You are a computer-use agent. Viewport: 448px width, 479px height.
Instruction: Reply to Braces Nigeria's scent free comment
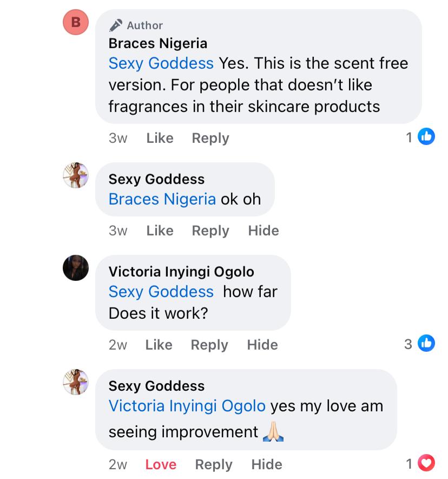click(210, 138)
